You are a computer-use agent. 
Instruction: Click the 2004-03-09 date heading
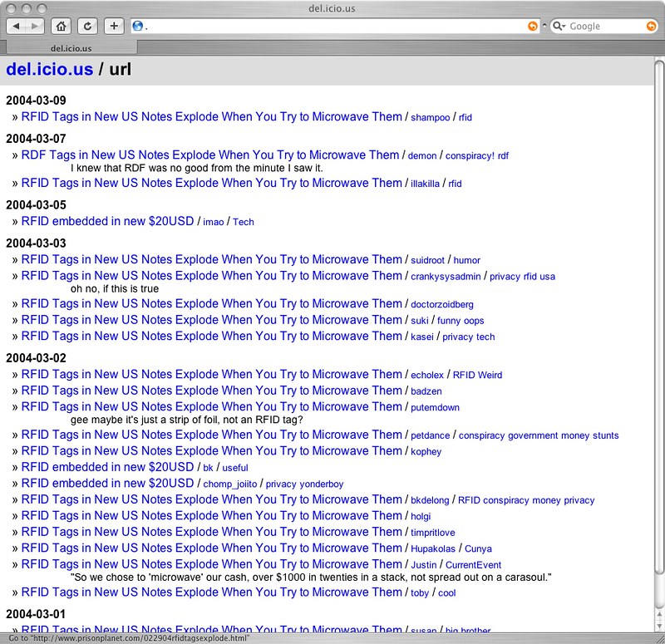(36, 101)
